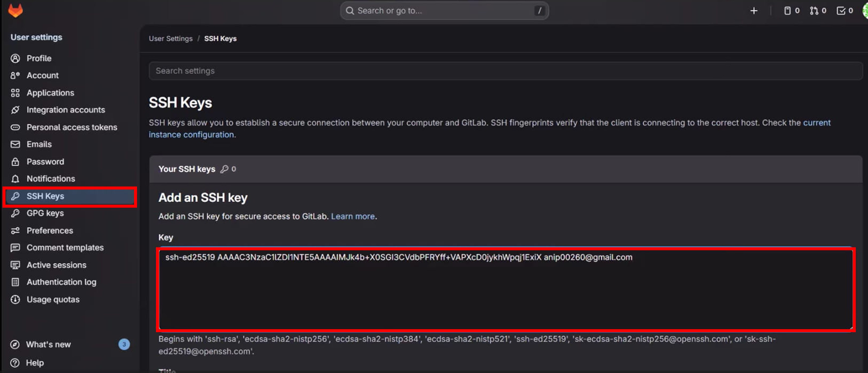868x373 pixels.
Task: Open the Applications sidebar item
Action: [50, 93]
